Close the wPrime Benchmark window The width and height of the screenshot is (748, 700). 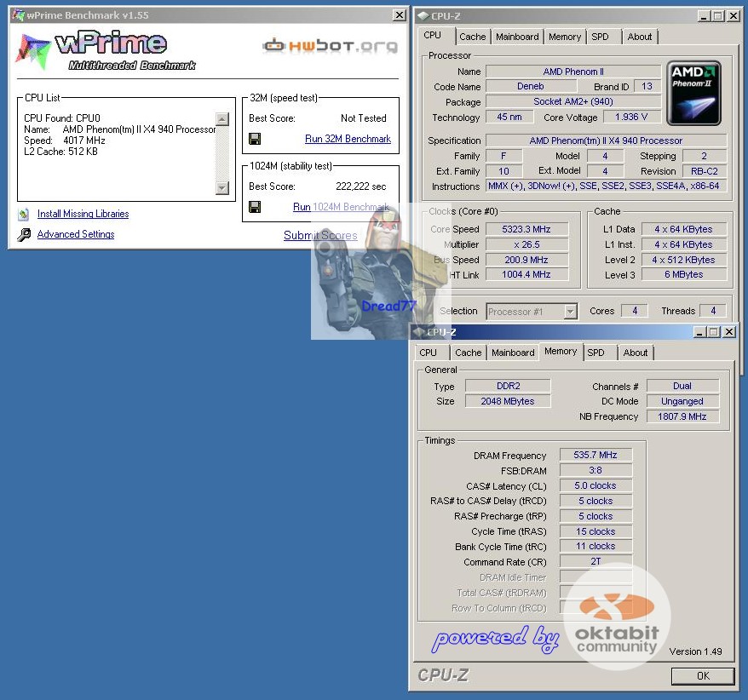point(400,15)
